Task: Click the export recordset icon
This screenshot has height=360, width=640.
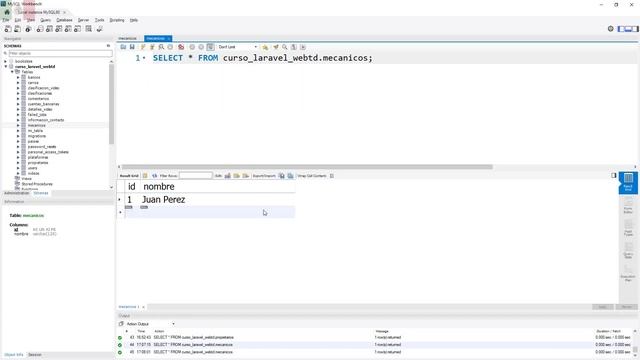Action: pos(282,176)
